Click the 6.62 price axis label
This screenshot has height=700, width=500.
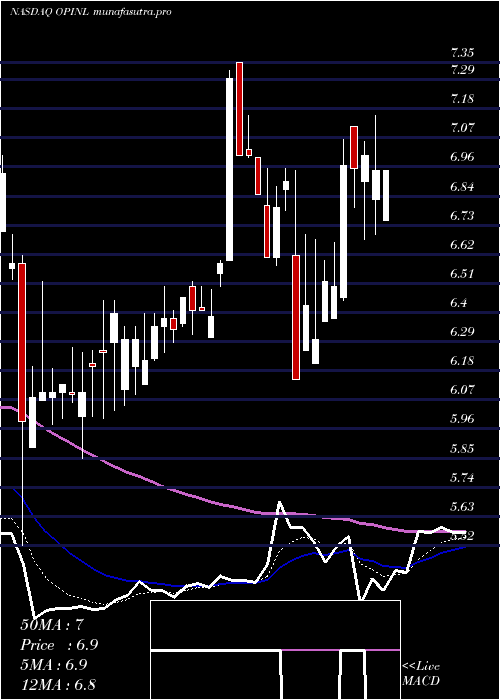462,245
